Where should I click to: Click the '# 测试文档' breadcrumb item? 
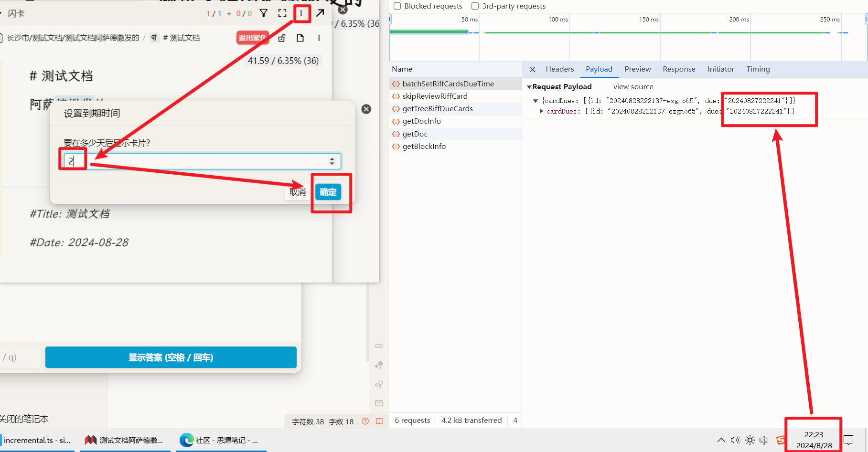[182, 38]
